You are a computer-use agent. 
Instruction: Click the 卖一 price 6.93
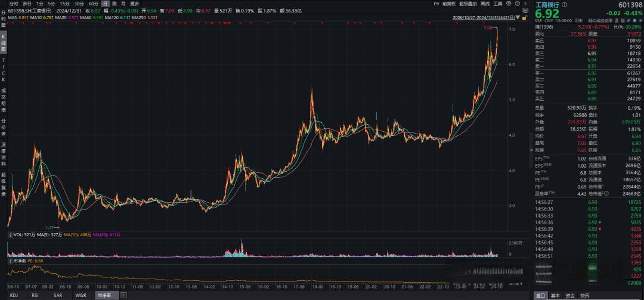click(592, 66)
